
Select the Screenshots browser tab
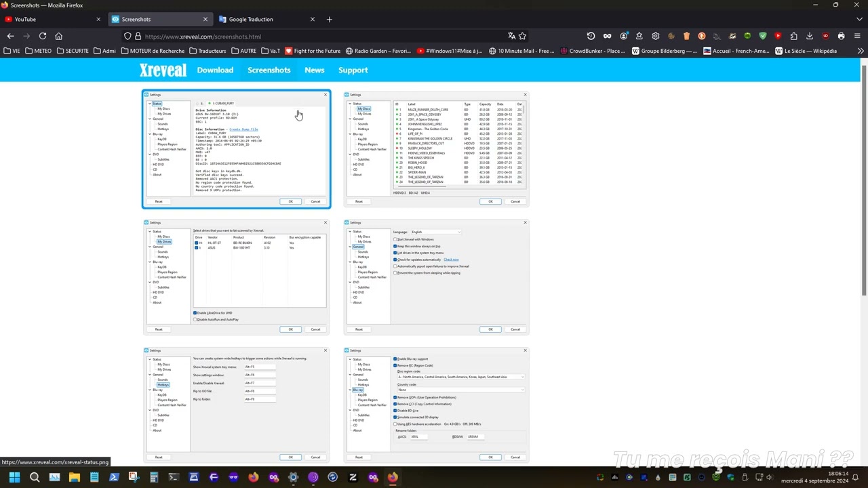click(159, 19)
